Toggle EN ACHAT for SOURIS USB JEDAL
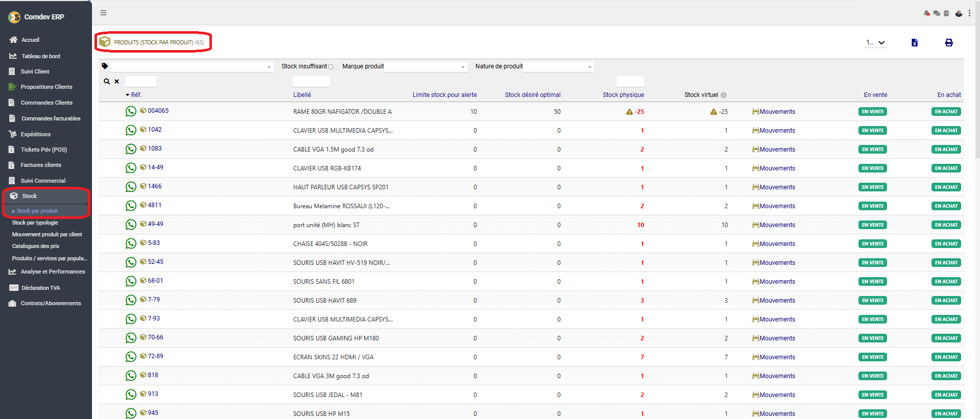This screenshot has width=980, height=419. (946, 395)
